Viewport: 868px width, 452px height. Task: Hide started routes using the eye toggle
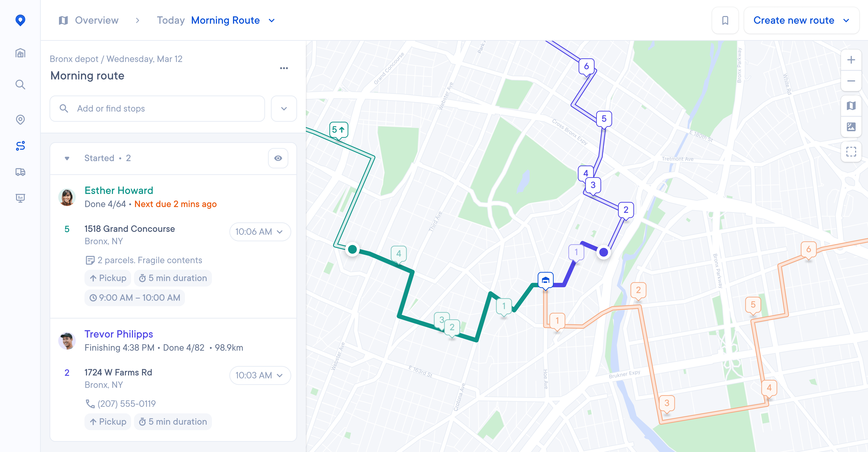(278, 158)
